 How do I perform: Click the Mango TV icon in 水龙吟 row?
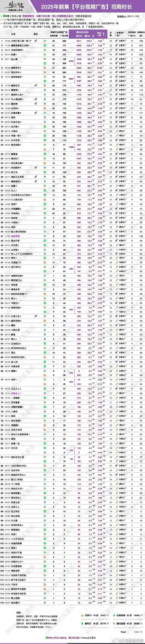click(x=45, y=108)
